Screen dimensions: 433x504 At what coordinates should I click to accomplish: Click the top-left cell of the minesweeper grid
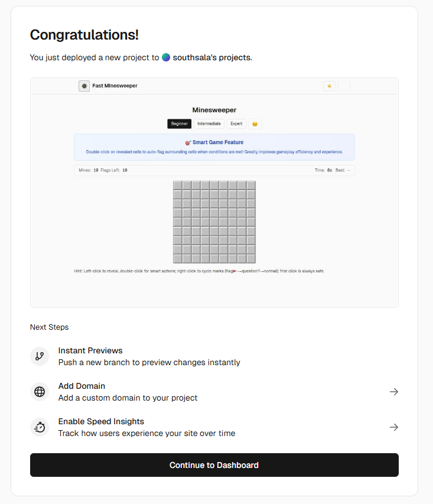click(x=177, y=186)
